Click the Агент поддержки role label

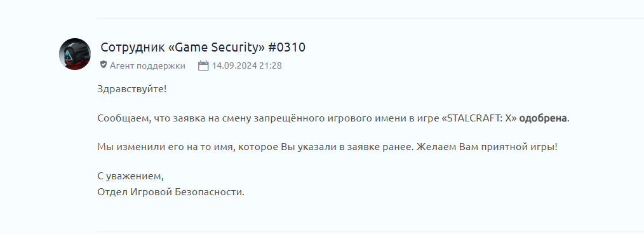click(147, 65)
